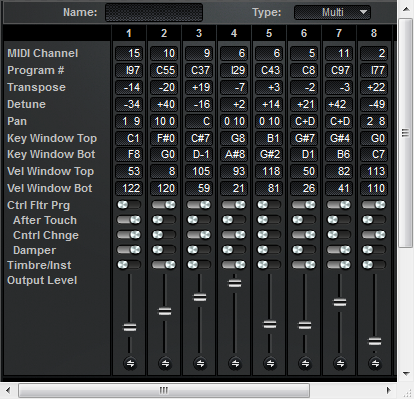Click the vertical scrollbar thumb
Image resolution: width=414 pixels, height=399 pixels.
pyautogui.click(x=406, y=133)
